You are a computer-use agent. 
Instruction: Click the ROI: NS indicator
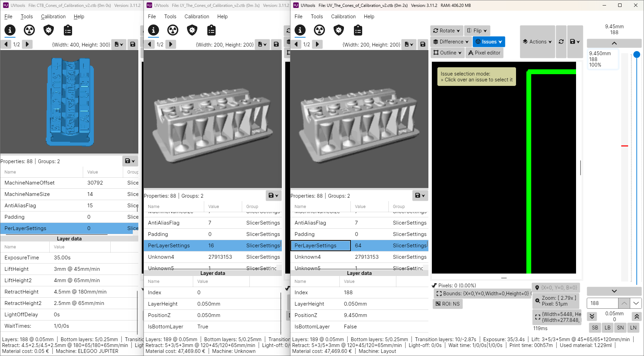point(447,304)
